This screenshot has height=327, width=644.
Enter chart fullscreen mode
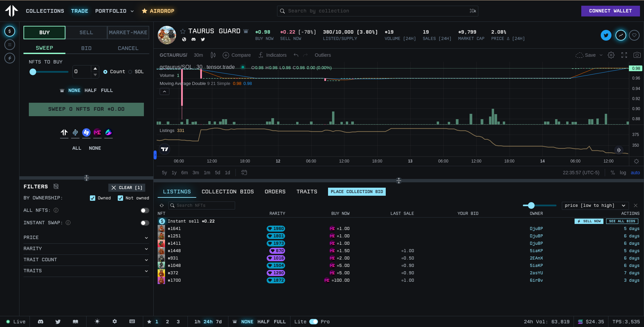pyautogui.click(x=624, y=55)
